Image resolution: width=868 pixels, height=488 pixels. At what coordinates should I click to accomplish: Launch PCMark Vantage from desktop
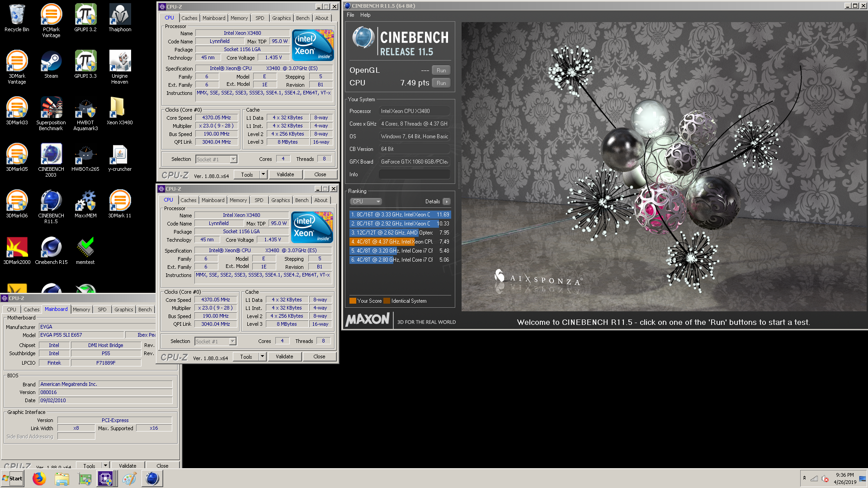click(x=51, y=21)
